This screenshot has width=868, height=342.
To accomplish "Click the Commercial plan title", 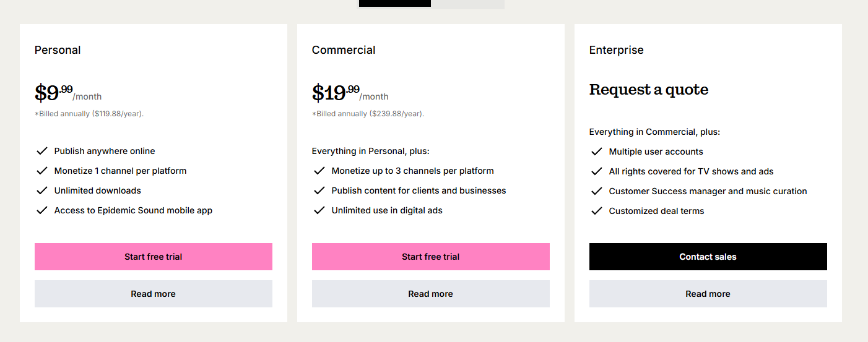I will tap(344, 50).
